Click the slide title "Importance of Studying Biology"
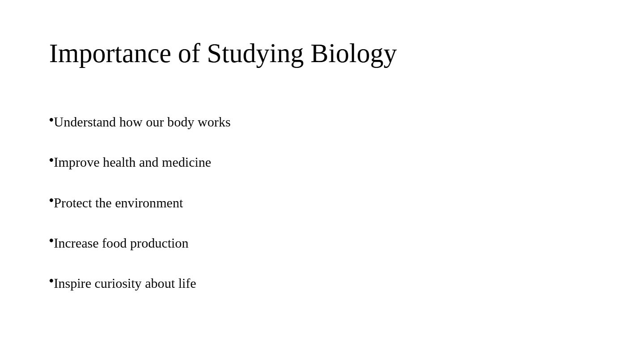 [x=223, y=54]
